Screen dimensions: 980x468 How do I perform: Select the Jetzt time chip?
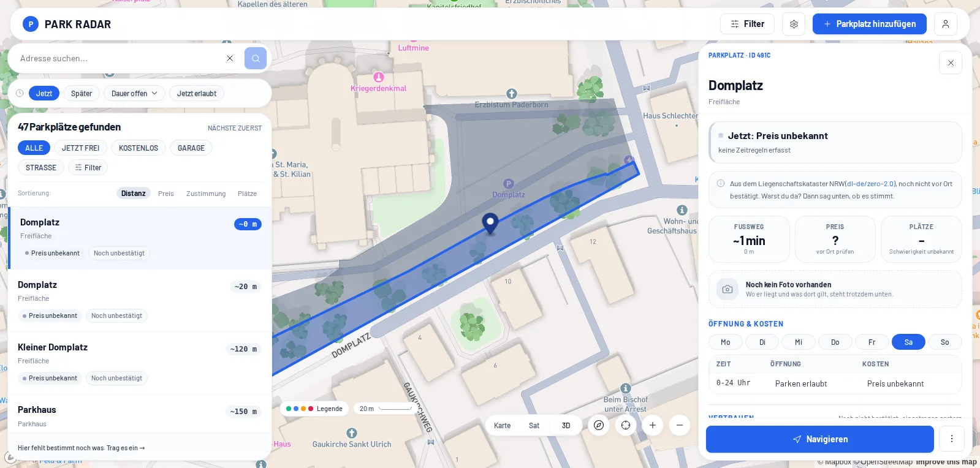[44, 93]
